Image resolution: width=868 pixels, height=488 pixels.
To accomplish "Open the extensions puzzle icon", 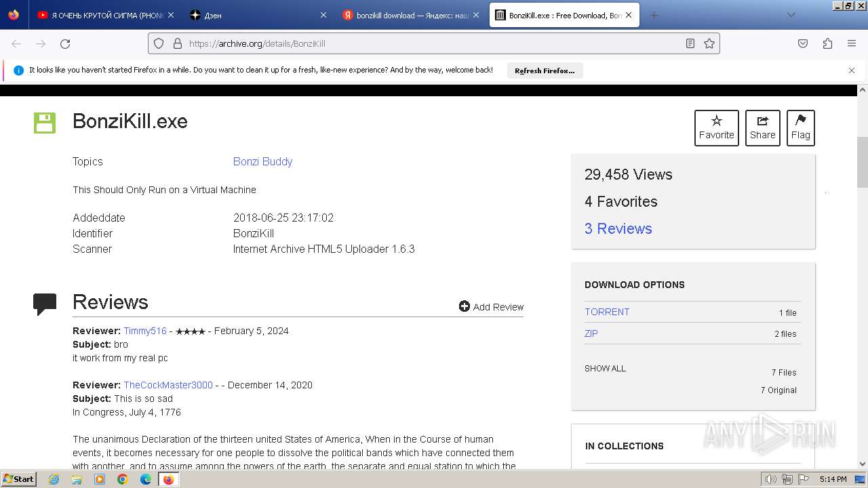I will coord(827,43).
